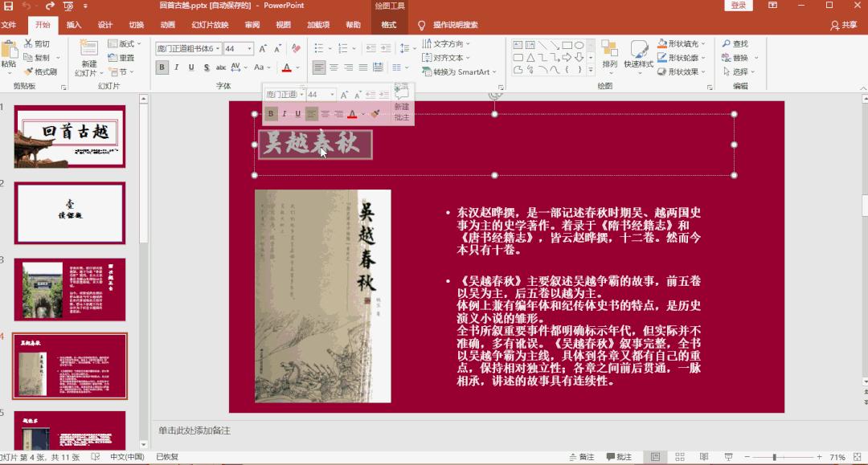This screenshot has width=868, height=465.
Task: Clear all formatting with the eraser icon
Action: click(297, 47)
